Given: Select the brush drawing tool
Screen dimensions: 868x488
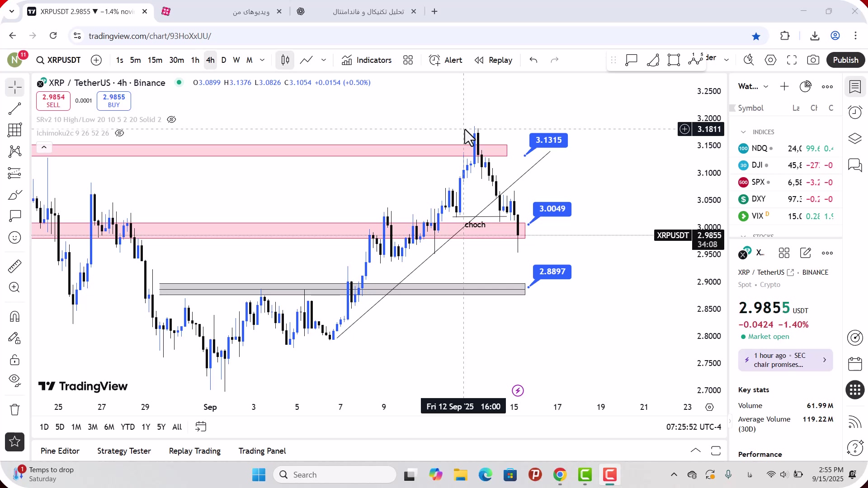Looking at the screenshot, I should coord(14,195).
